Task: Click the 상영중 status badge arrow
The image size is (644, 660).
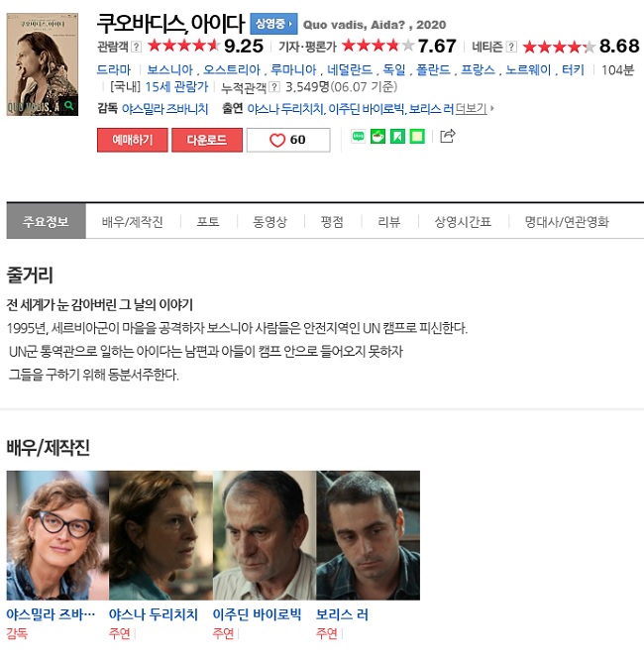Action: point(273,24)
